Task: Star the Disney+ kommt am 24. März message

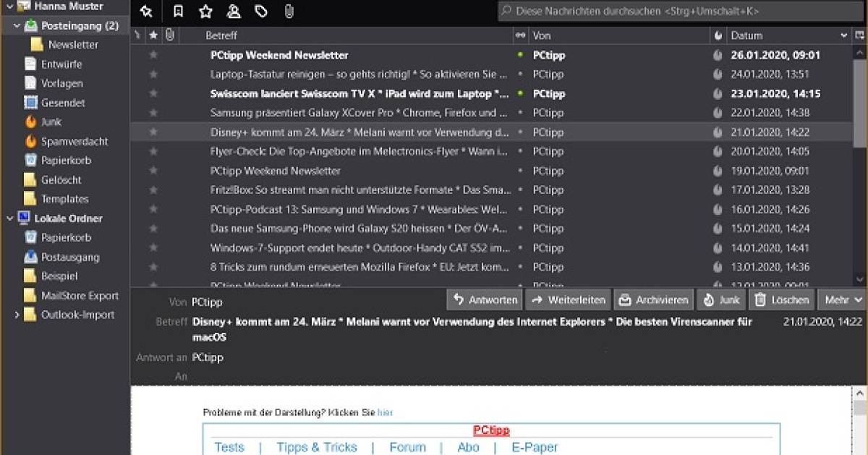Action: point(153,132)
